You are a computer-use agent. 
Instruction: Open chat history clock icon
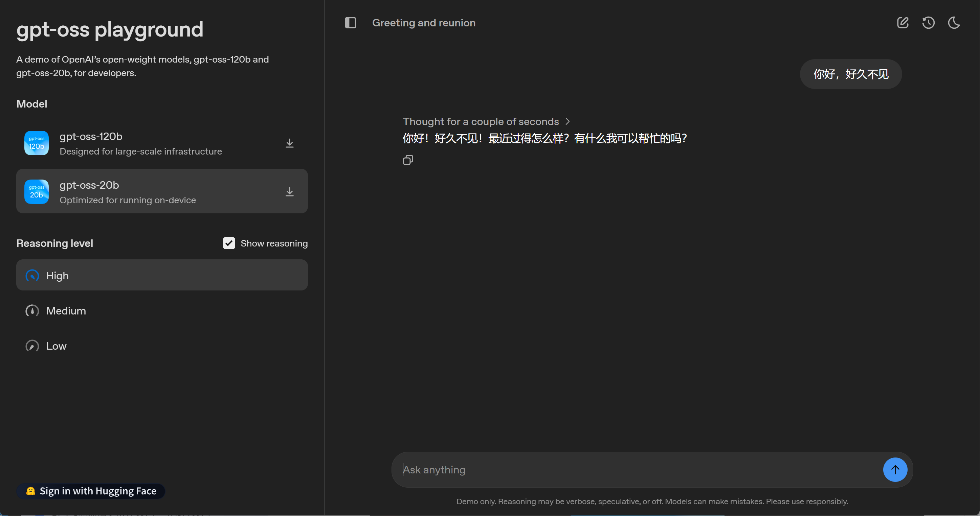point(928,23)
